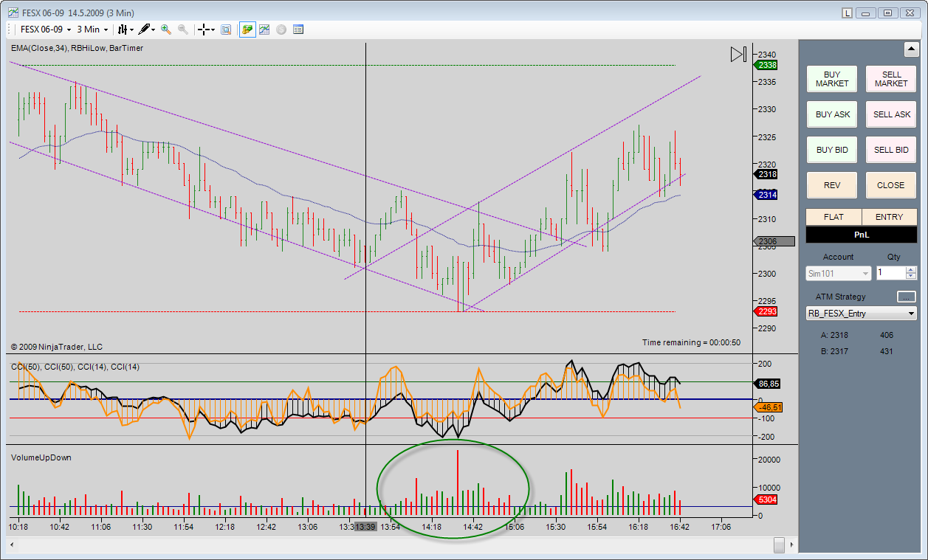The width and height of the screenshot is (928, 560).
Task: Click the 'L' link window icon
Action: tap(847, 13)
